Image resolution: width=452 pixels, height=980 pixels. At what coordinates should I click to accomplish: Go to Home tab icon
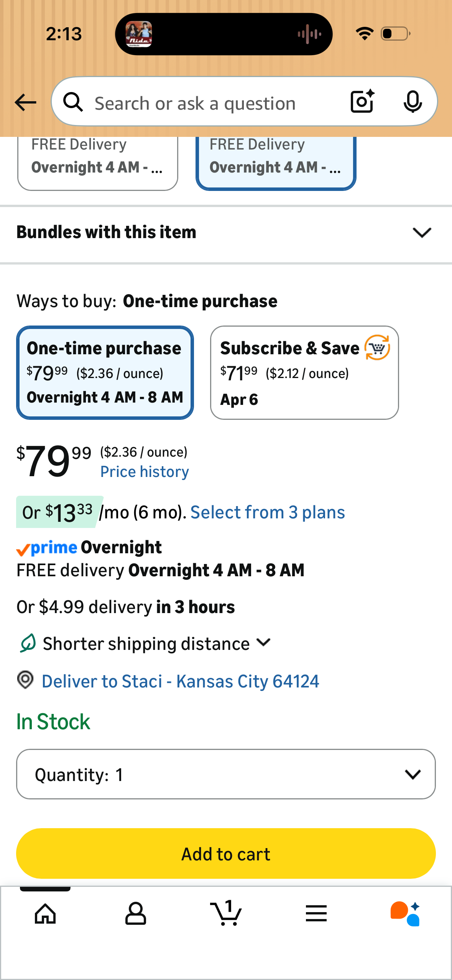[x=45, y=914]
